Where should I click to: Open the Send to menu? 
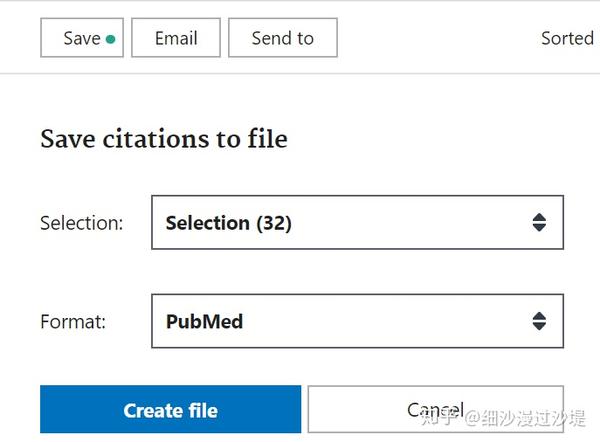[x=283, y=38]
